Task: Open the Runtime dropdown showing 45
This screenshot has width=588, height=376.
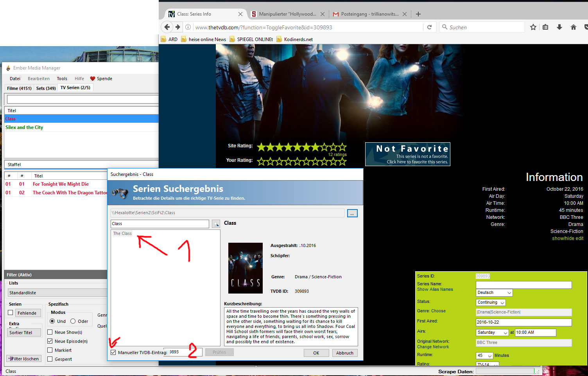Action: pos(484,356)
